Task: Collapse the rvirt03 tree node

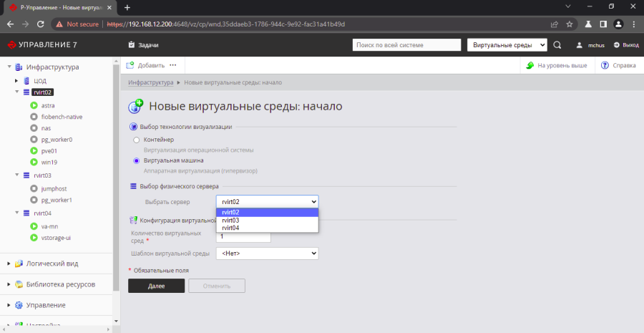Action: 17,175
